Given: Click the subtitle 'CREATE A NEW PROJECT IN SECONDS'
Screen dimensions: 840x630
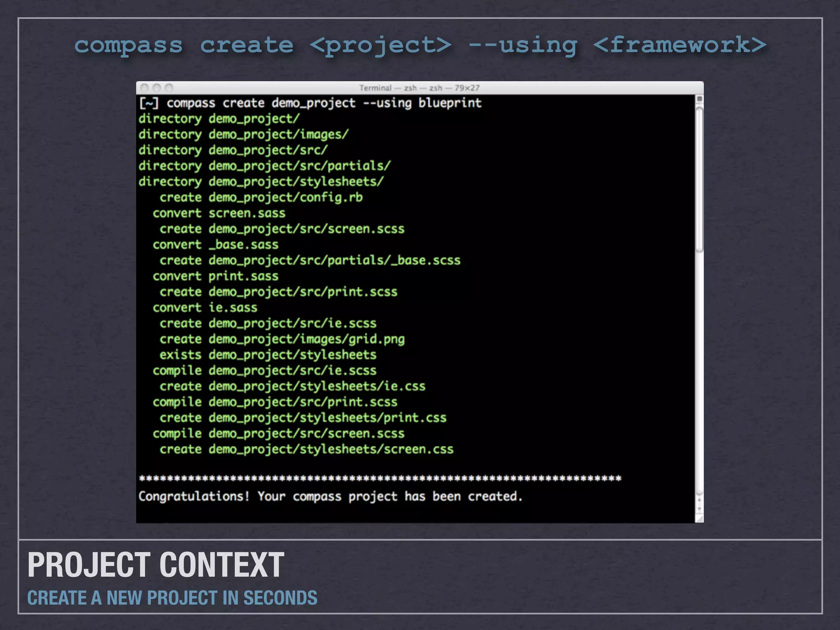Looking at the screenshot, I should (x=172, y=598).
